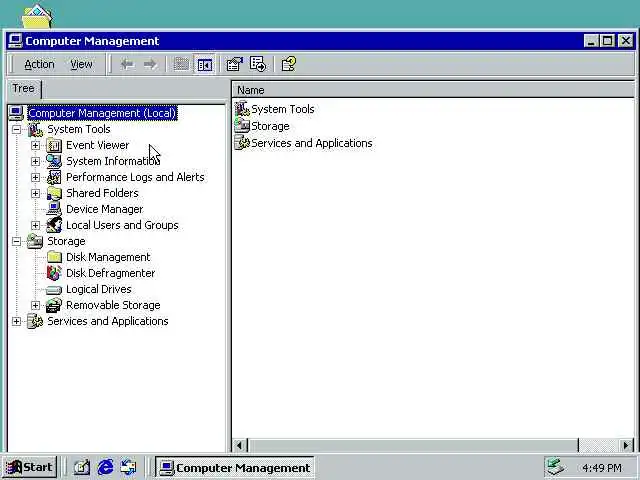Viewport: 640px width, 480px height.
Task: Click the system tray hardware icon
Action: pyautogui.click(x=555, y=467)
